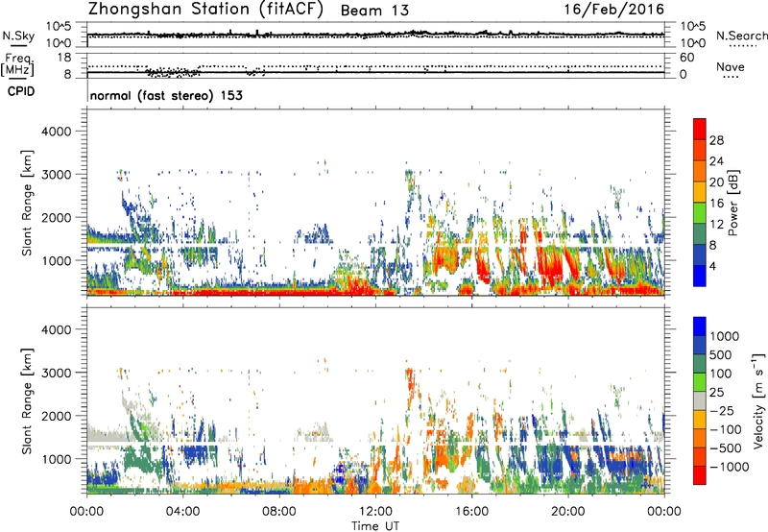The width and height of the screenshot is (768, 532).
Task: Click the '12:00' time axis tick
Action: pyautogui.click(x=375, y=512)
